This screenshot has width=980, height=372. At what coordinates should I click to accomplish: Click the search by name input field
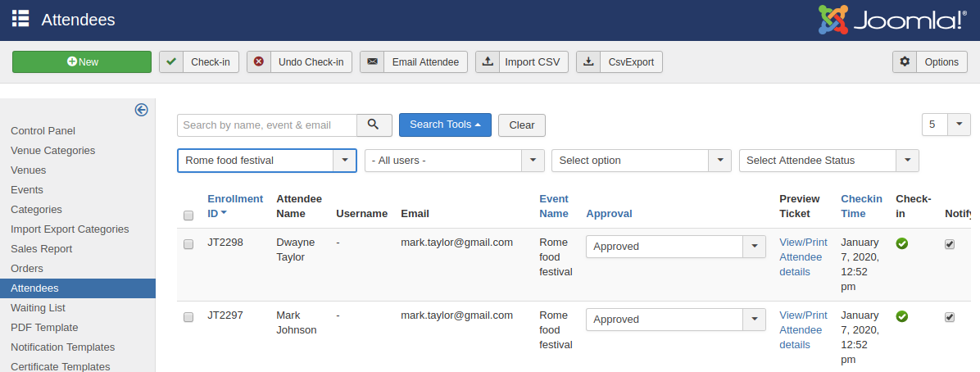tap(267, 125)
